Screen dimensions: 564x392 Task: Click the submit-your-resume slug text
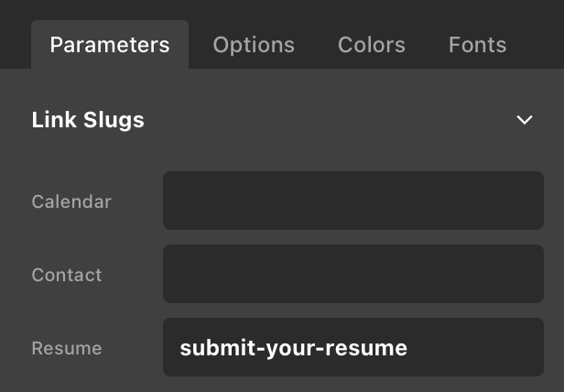point(293,348)
